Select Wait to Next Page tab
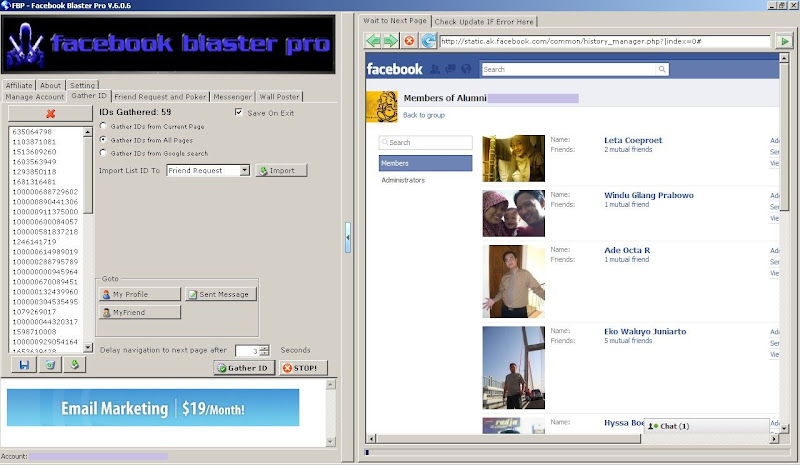The height and width of the screenshot is (465, 800). coord(395,21)
